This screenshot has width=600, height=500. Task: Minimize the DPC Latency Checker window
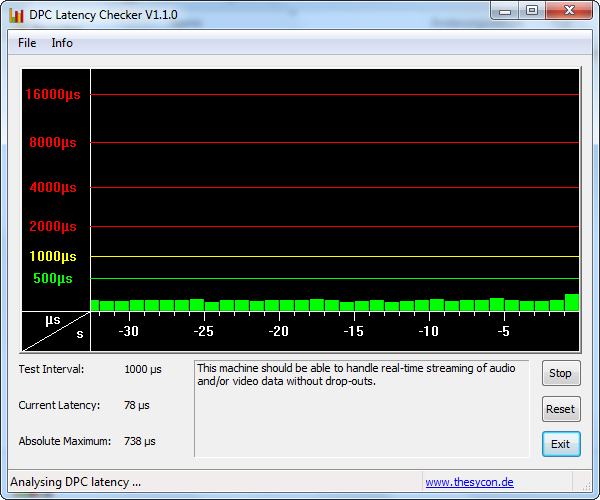pos(505,11)
